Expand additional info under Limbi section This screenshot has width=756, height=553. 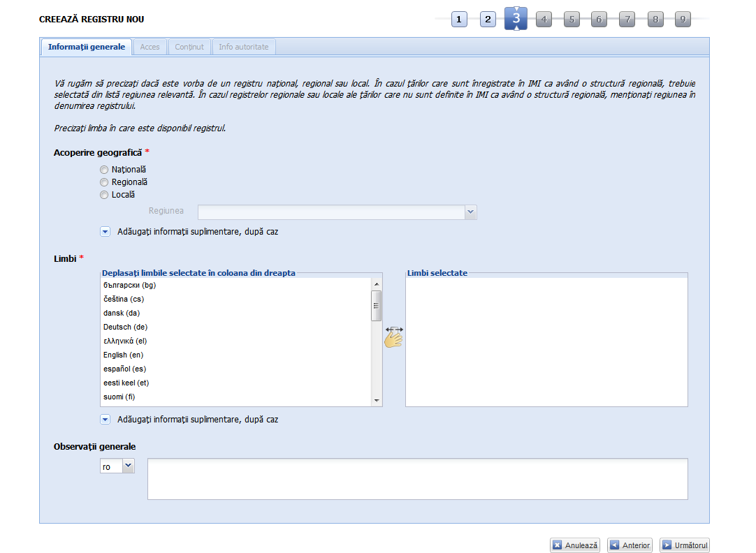point(106,420)
